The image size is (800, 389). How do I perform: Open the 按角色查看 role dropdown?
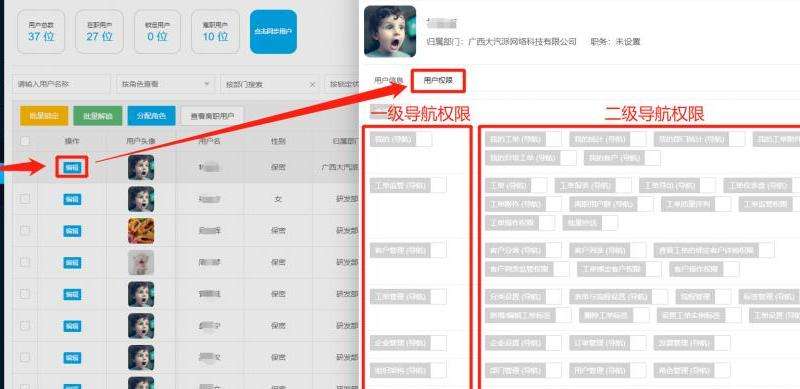tap(165, 84)
